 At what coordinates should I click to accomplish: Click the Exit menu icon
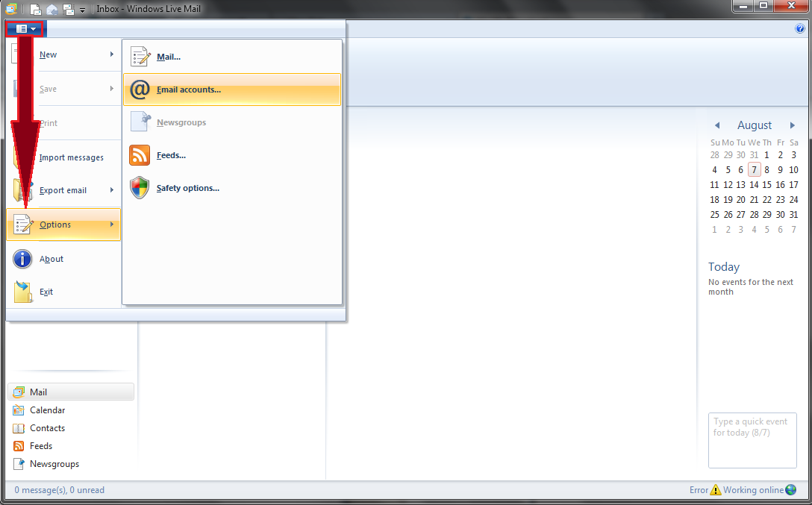[23, 292]
